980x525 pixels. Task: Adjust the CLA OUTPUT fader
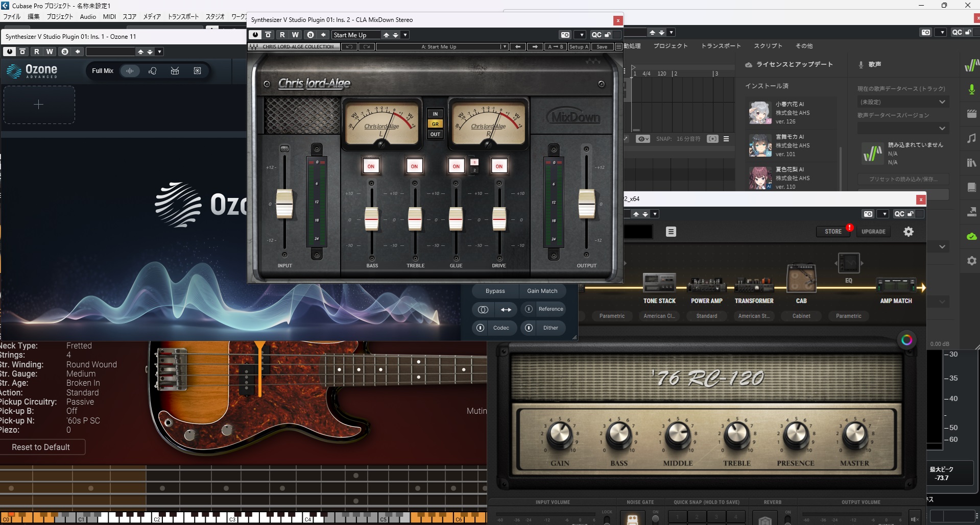pos(587,204)
